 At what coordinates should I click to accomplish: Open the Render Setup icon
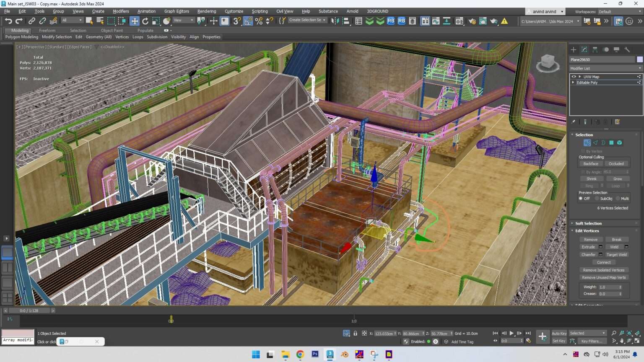click(x=473, y=21)
